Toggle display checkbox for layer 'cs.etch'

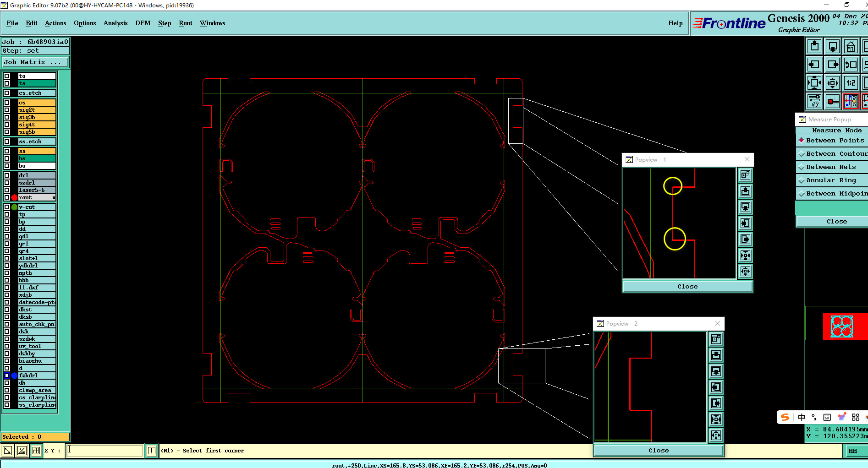7,93
